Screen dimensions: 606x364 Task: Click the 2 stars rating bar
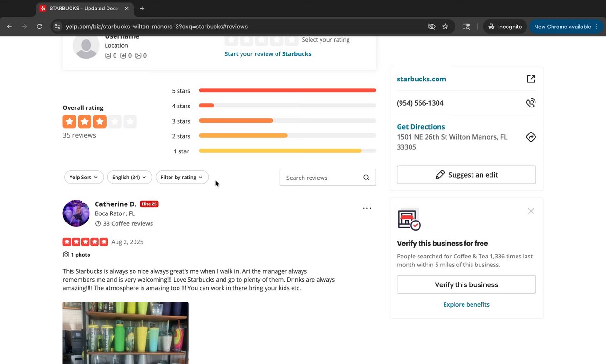(x=287, y=136)
